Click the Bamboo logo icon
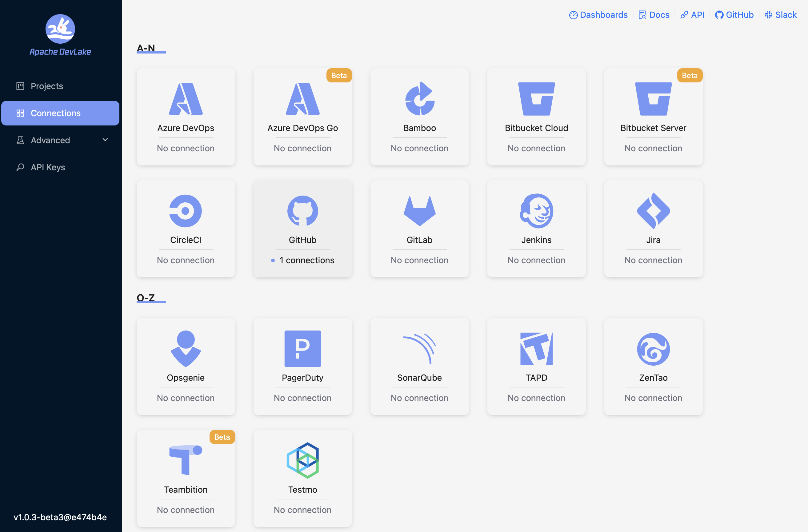 coord(420,99)
